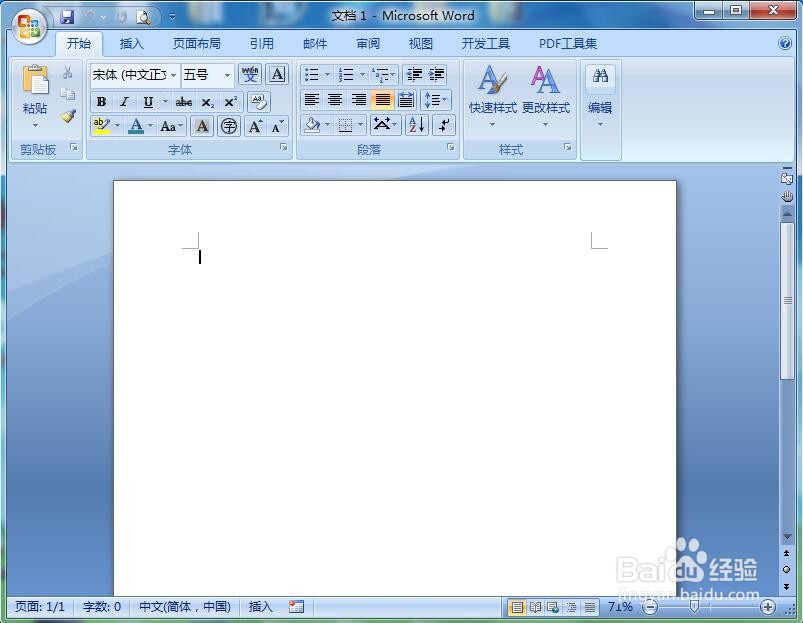
Task: Open 快速样式 gallery
Action: click(x=493, y=96)
